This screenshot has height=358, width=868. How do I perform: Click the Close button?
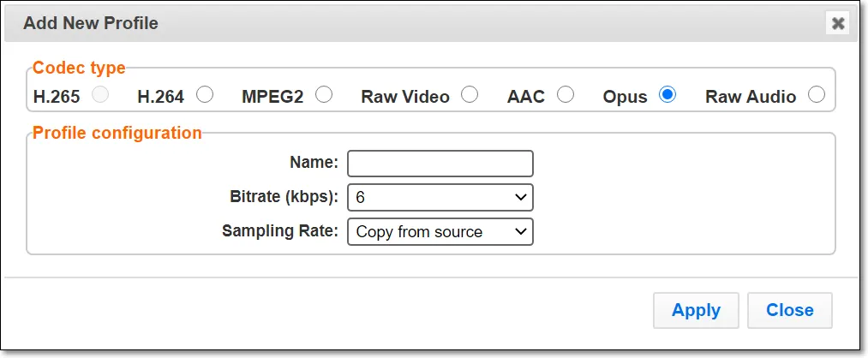point(790,310)
